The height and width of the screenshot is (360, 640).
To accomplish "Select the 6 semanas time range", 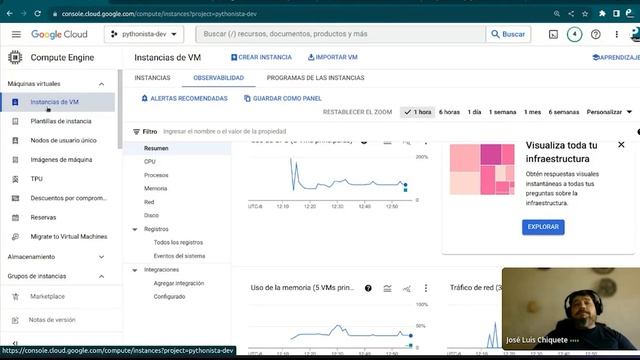I will [564, 112].
